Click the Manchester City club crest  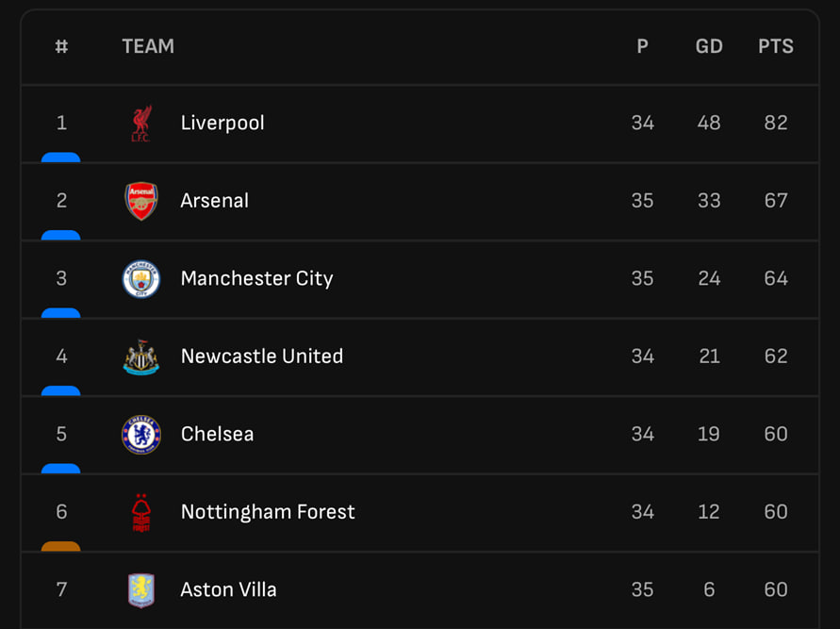coord(141,279)
